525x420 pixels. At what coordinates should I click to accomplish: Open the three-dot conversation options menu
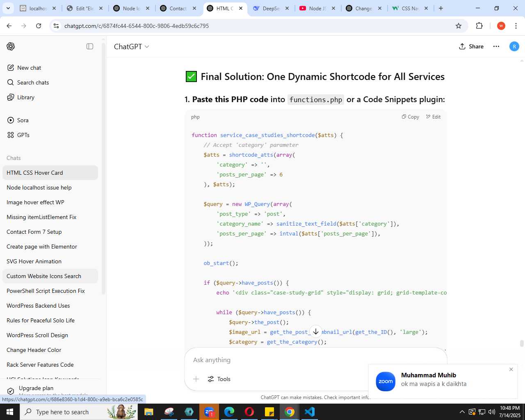coord(496,46)
